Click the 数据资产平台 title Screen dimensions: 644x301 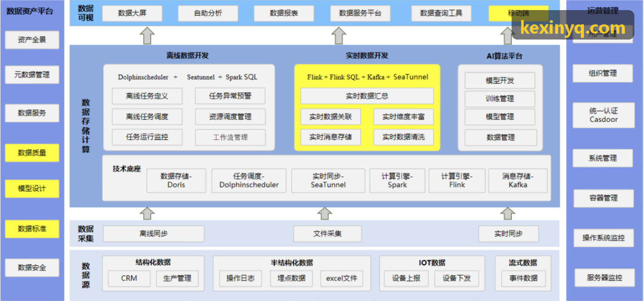30,11
